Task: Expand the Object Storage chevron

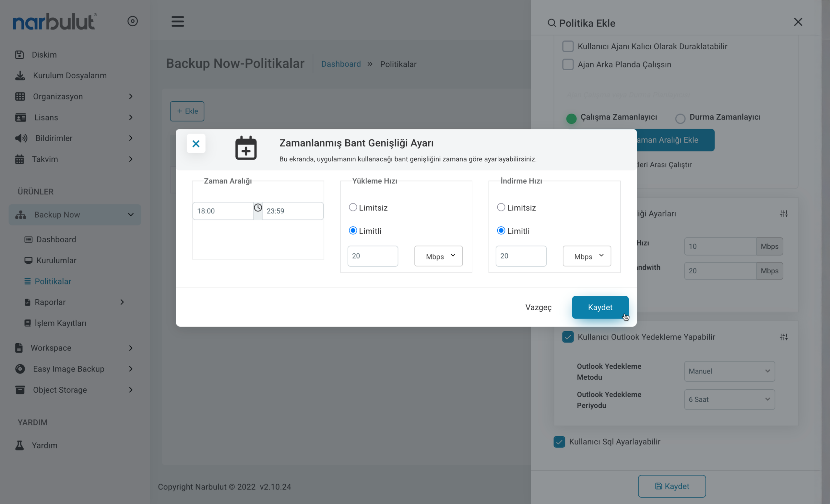Action: pos(131,390)
